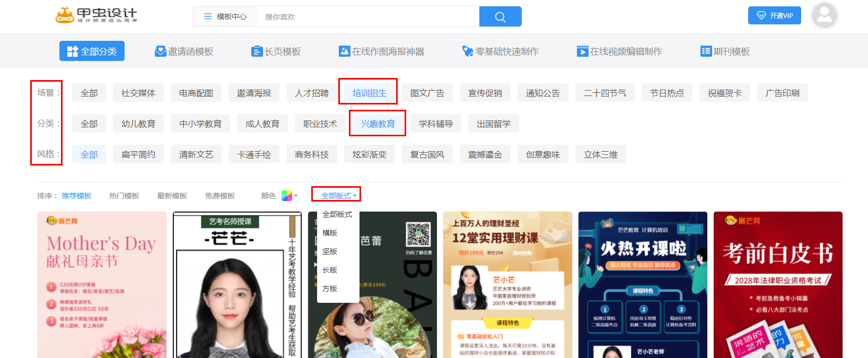Choose the 兴趣教育 category filter
The image size is (868, 358).
[378, 124]
